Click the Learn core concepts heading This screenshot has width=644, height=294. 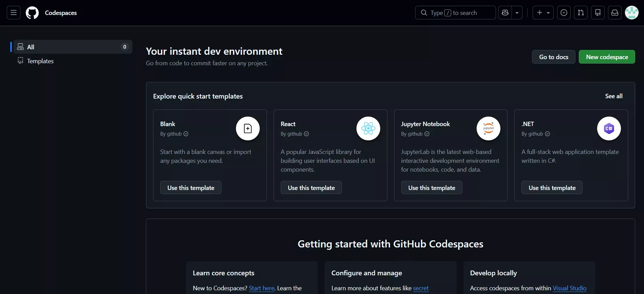[223, 273]
